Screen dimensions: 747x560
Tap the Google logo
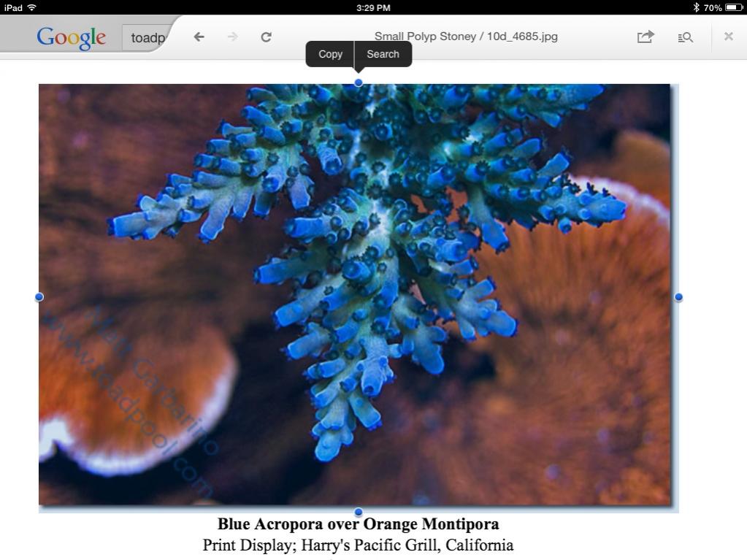71,38
